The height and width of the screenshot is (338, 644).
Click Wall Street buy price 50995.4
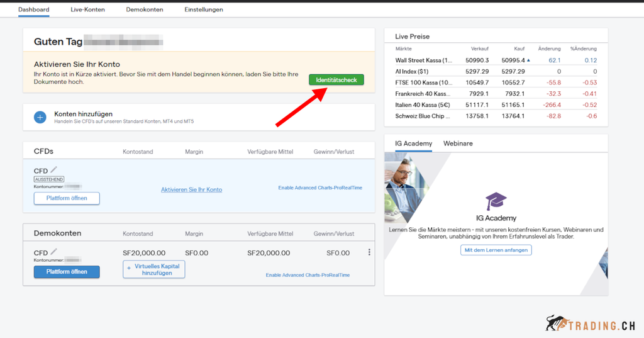tap(513, 60)
